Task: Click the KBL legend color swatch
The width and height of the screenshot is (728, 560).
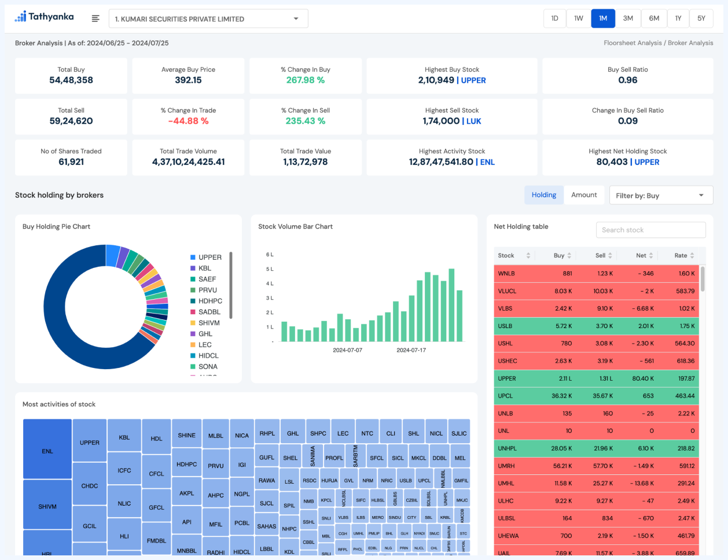Action: point(193,268)
